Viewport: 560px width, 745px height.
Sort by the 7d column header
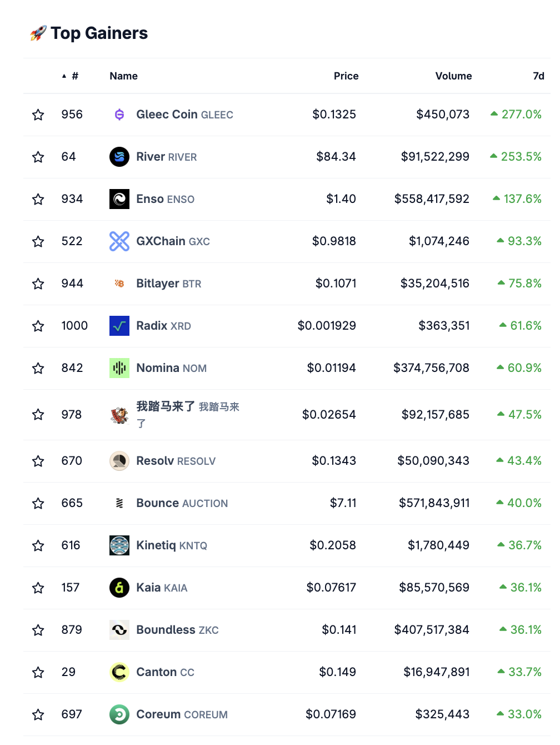(538, 76)
